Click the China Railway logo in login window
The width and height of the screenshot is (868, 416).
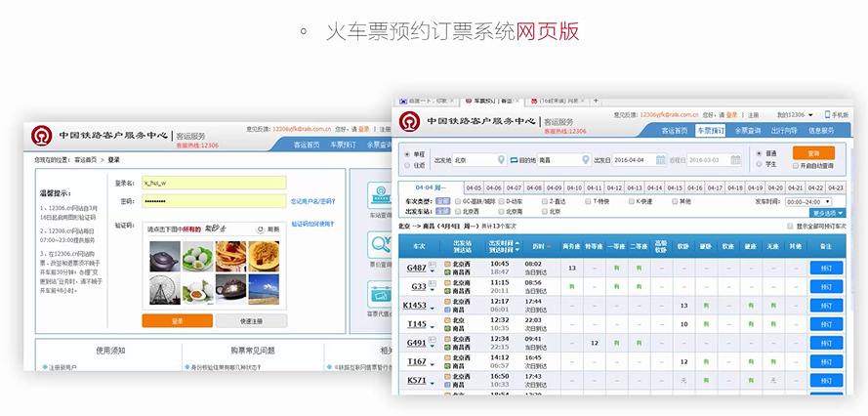pyautogui.click(x=42, y=136)
